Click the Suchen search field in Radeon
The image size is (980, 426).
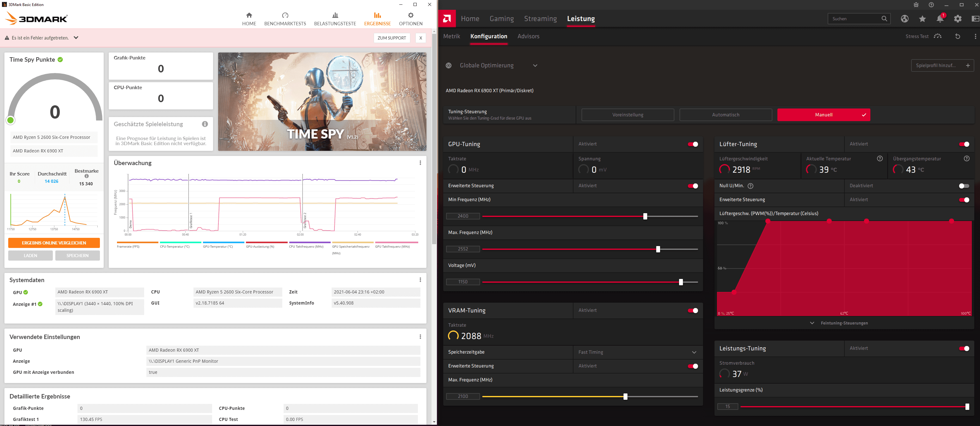(859, 19)
